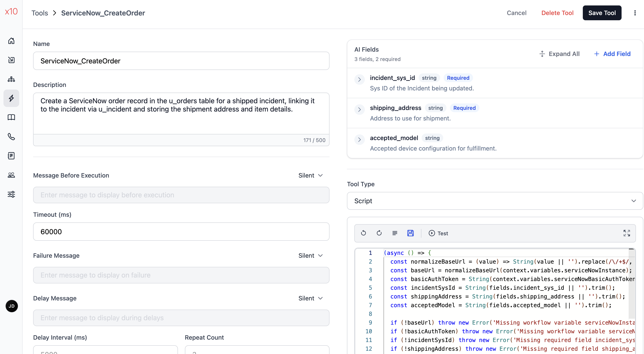The height and width of the screenshot is (354, 644).
Task: Click the undo icon in script editor
Action: 363,233
